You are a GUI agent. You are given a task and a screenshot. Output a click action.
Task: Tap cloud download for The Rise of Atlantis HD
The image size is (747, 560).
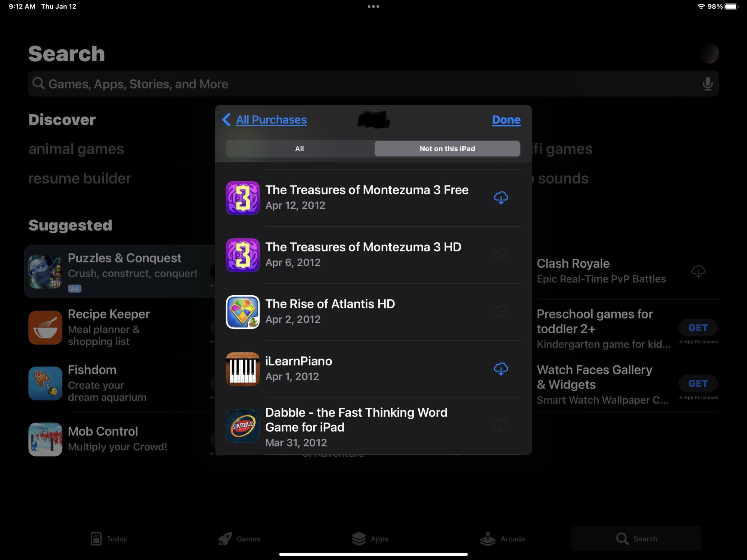(501, 312)
